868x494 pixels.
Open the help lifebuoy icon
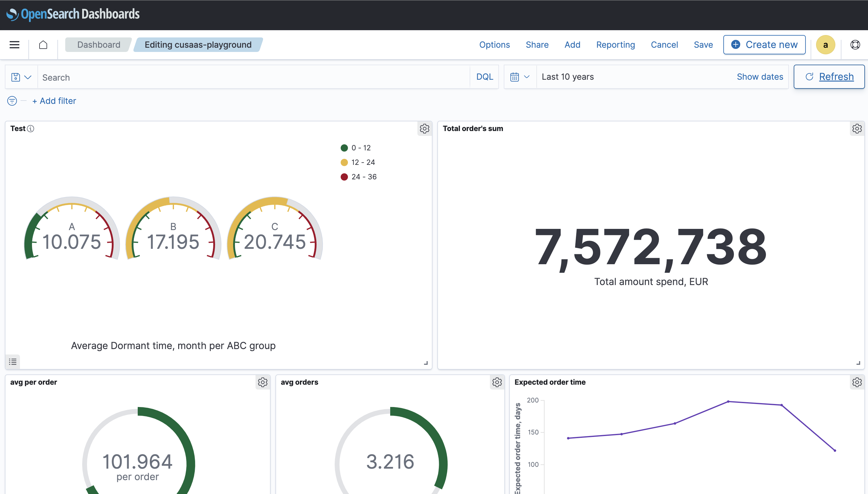[x=855, y=45]
